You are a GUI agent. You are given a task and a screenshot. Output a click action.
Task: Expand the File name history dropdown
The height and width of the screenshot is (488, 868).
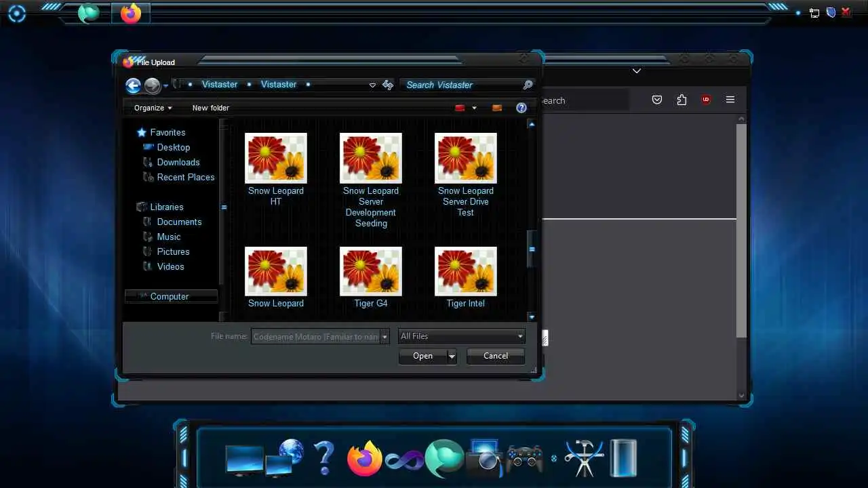pos(384,336)
